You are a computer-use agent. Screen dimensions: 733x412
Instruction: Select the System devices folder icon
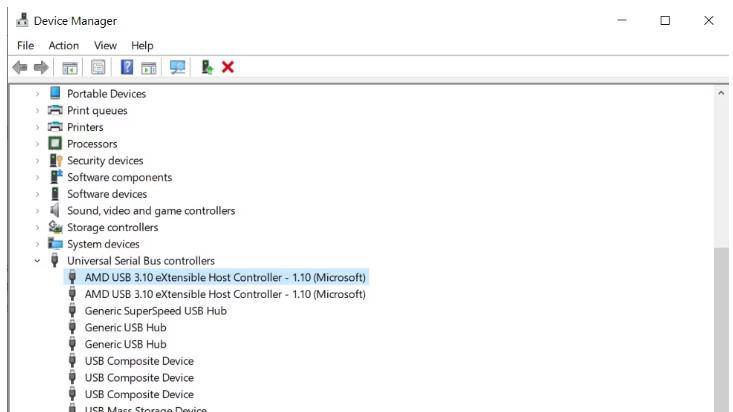(55, 244)
